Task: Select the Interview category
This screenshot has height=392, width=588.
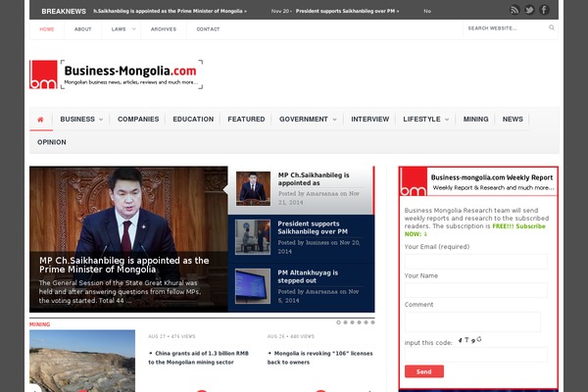Action: pyautogui.click(x=369, y=120)
